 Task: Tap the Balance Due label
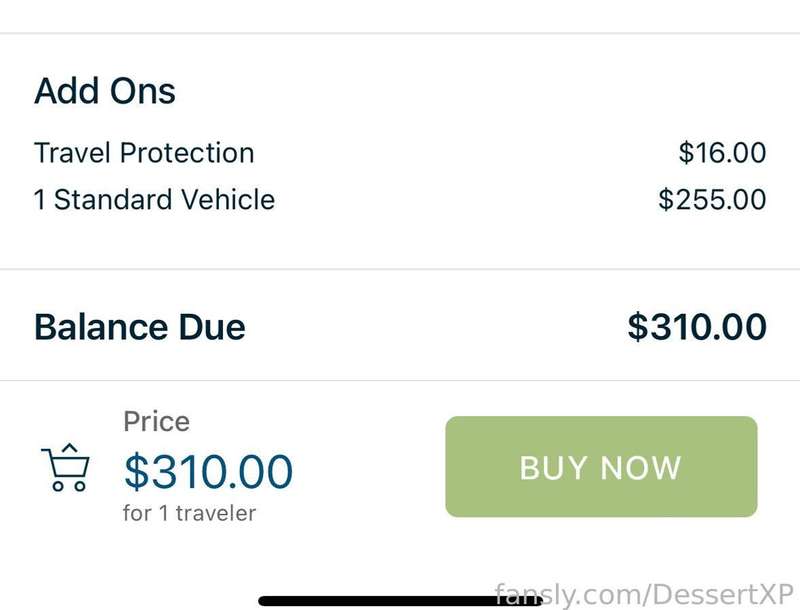point(140,327)
